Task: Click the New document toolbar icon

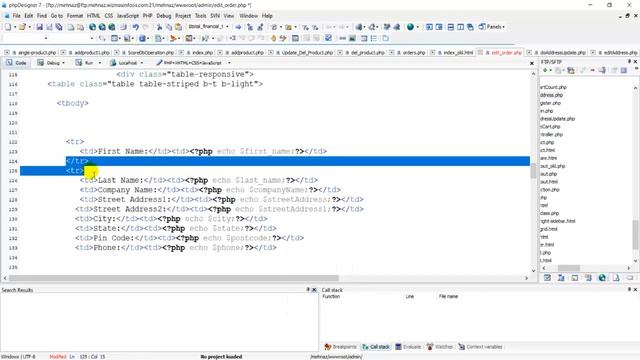Action: coord(8,27)
